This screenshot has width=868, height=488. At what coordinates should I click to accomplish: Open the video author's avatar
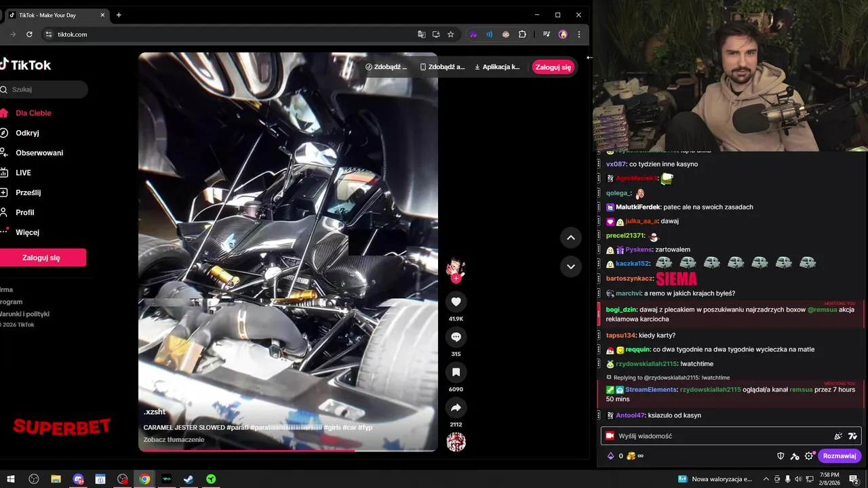pyautogui.click(x=455, y=267)
